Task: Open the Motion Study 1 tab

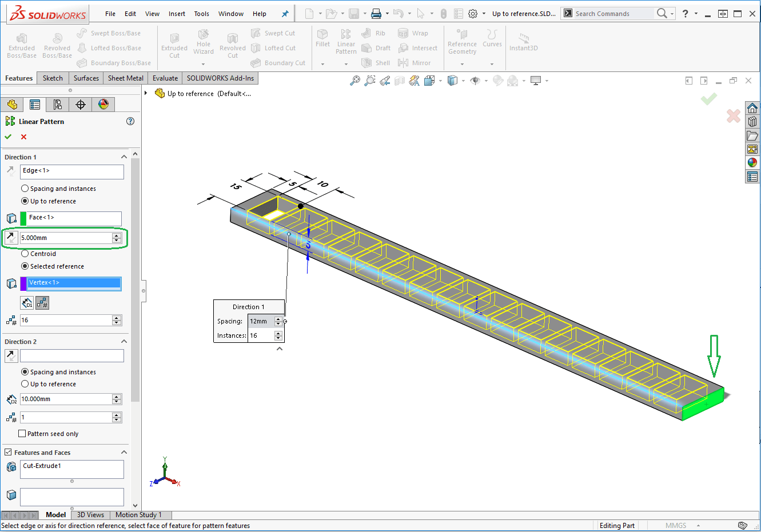Action: [x=138, y=515]
